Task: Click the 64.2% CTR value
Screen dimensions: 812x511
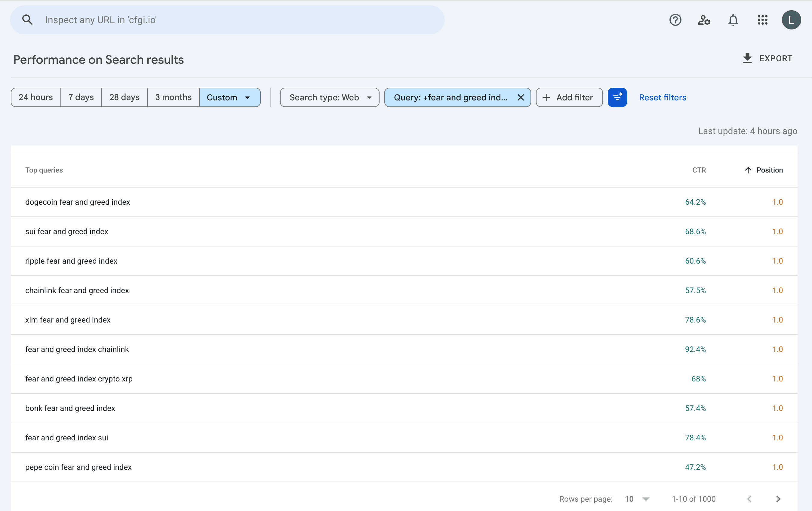Action: click(695, 202)
